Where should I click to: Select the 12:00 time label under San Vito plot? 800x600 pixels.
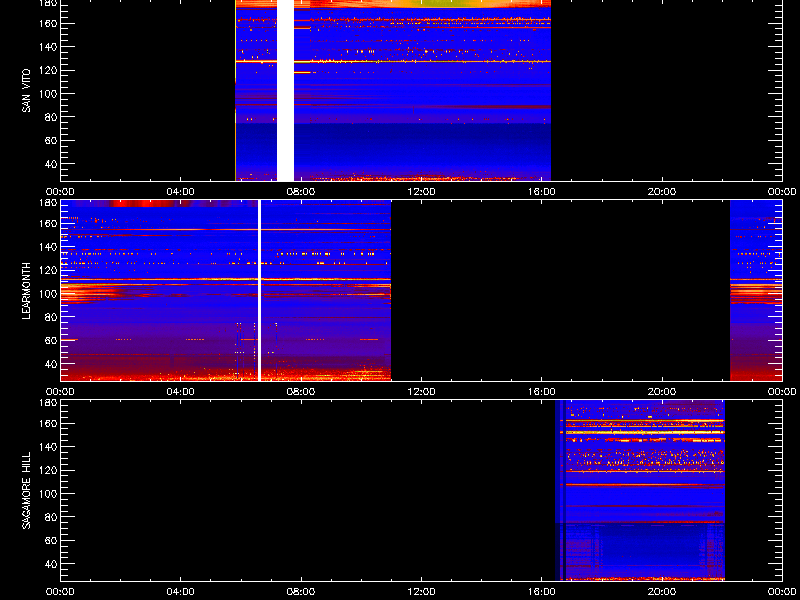click(421, 192)
